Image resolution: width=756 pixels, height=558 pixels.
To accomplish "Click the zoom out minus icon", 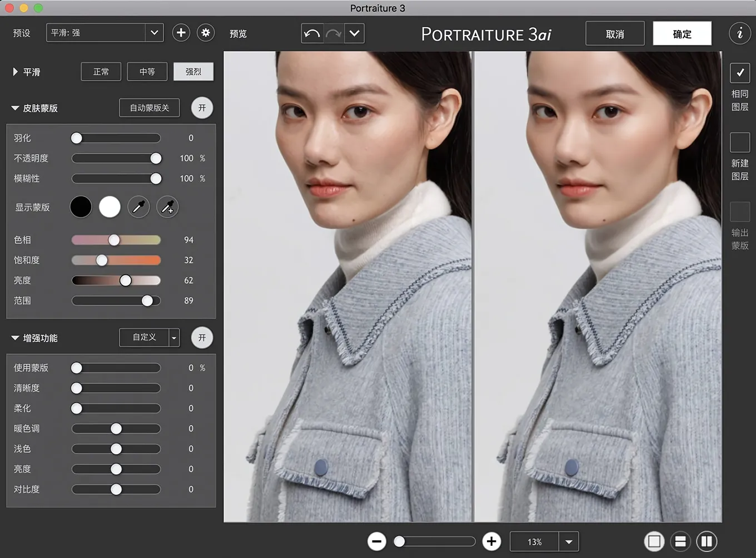I will click(x=377, y=541).
